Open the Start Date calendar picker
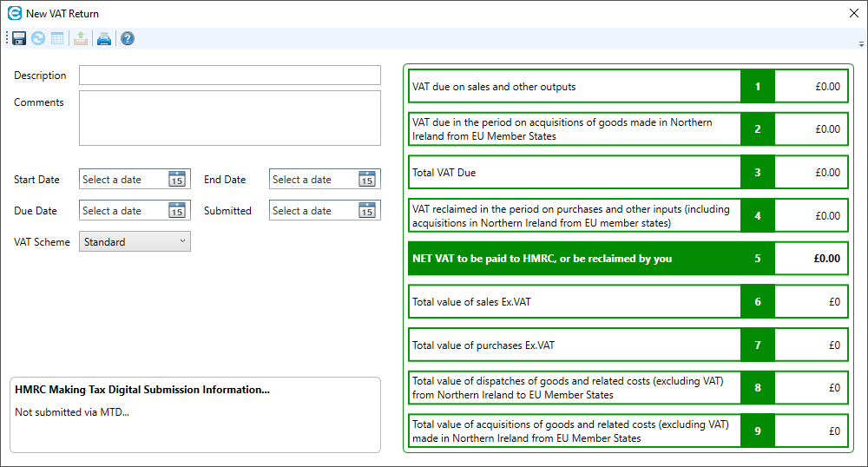Viewport: 868px width, 467px height. [176, 180]
